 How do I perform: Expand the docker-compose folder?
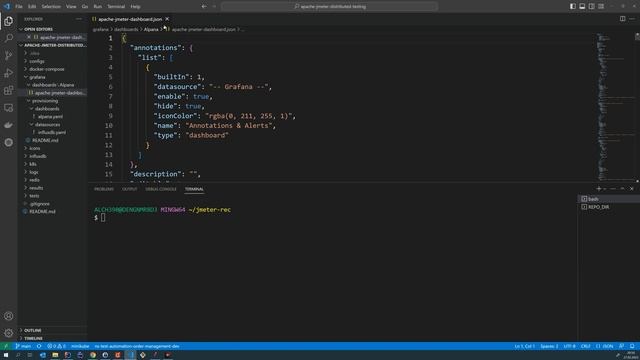(x=47, y=69)
